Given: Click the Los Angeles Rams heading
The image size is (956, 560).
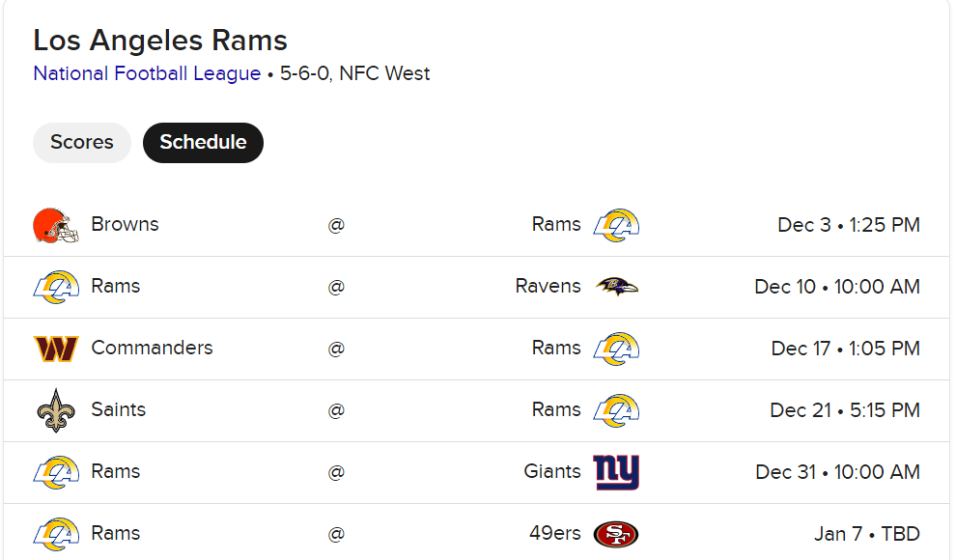Looking at the screenshot, I should [x=159, y=41].
